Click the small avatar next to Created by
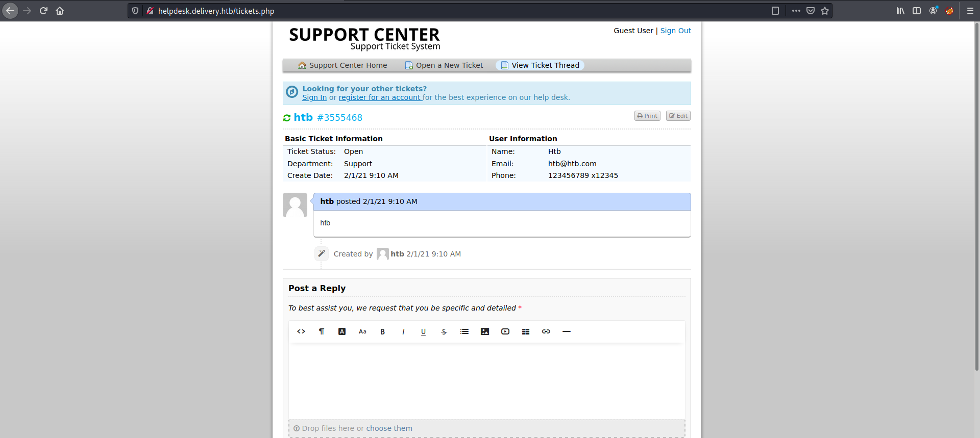This screenshot has height=438, width=980. (x=383, y=254)
